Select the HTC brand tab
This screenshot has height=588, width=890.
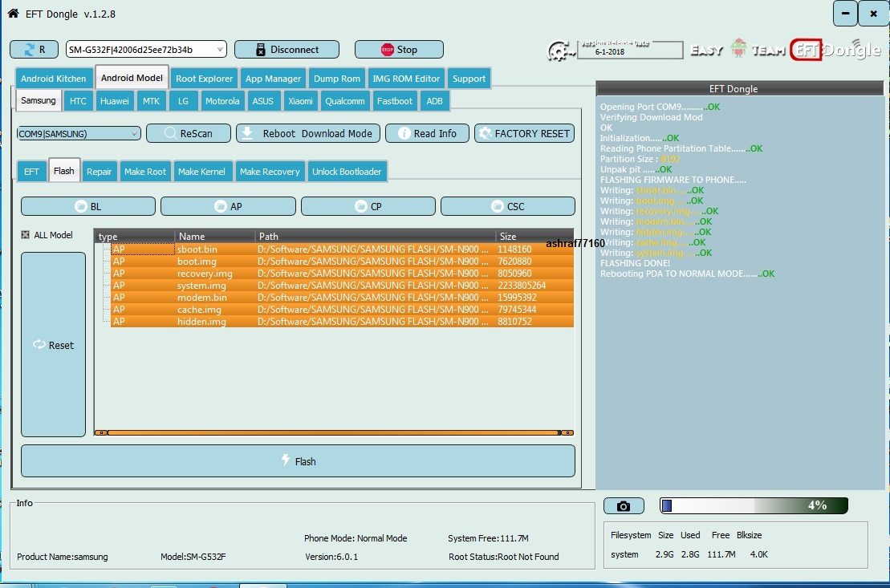[78, 101]
